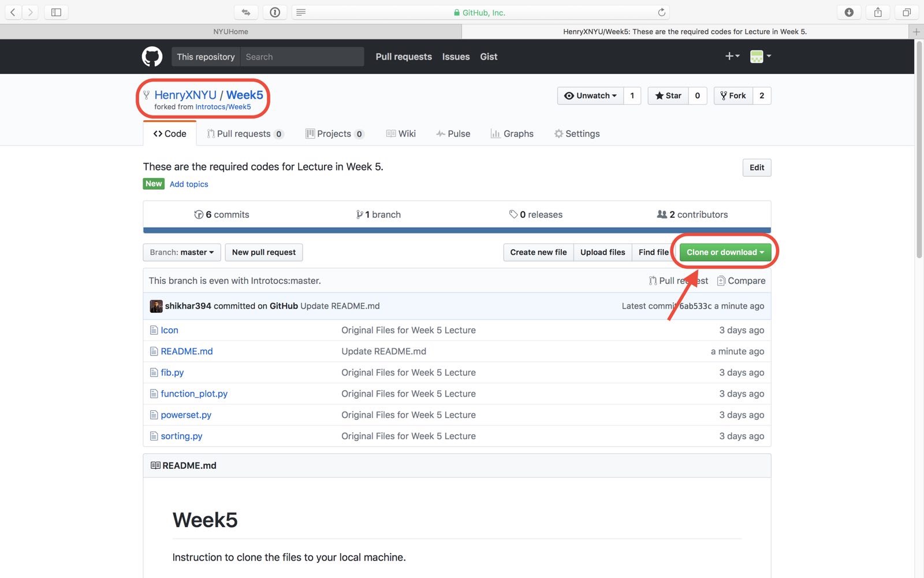Click the Safari address bar
This screenshot has height=578, width=924.
pos(480,12)
